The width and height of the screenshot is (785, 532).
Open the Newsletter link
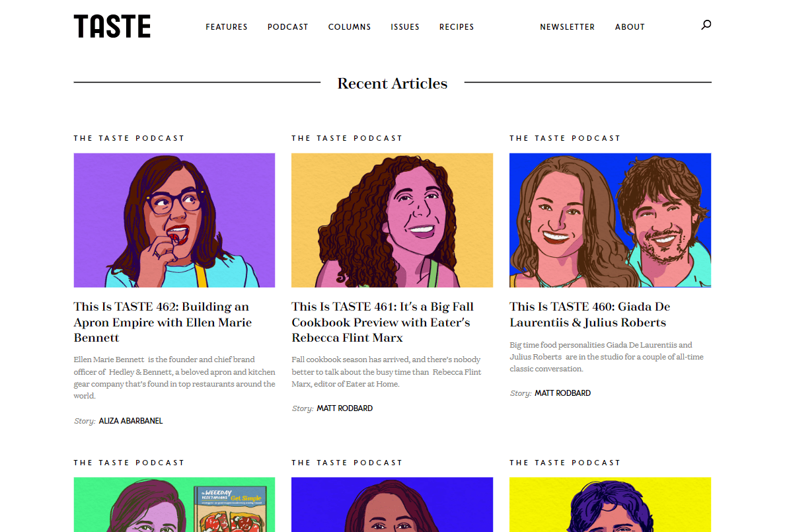[x=567, y=27]
